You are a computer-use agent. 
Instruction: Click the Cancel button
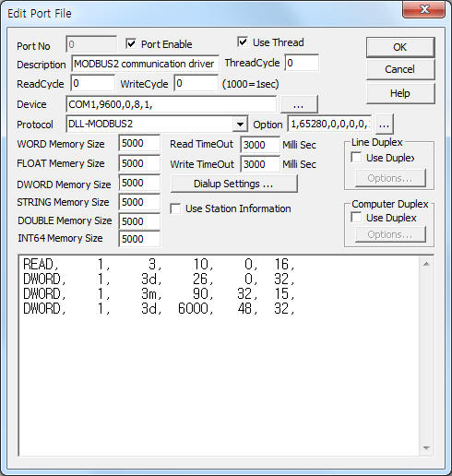coord(400,69)
